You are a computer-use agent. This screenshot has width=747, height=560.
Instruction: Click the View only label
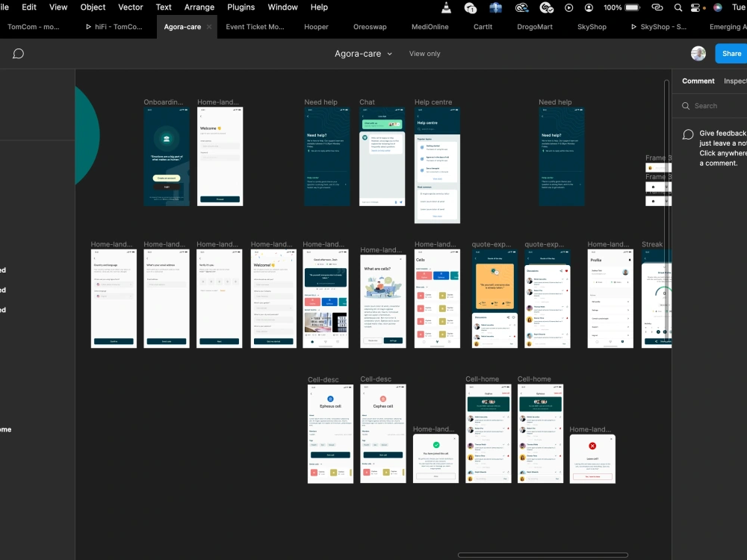click(424, 54)
